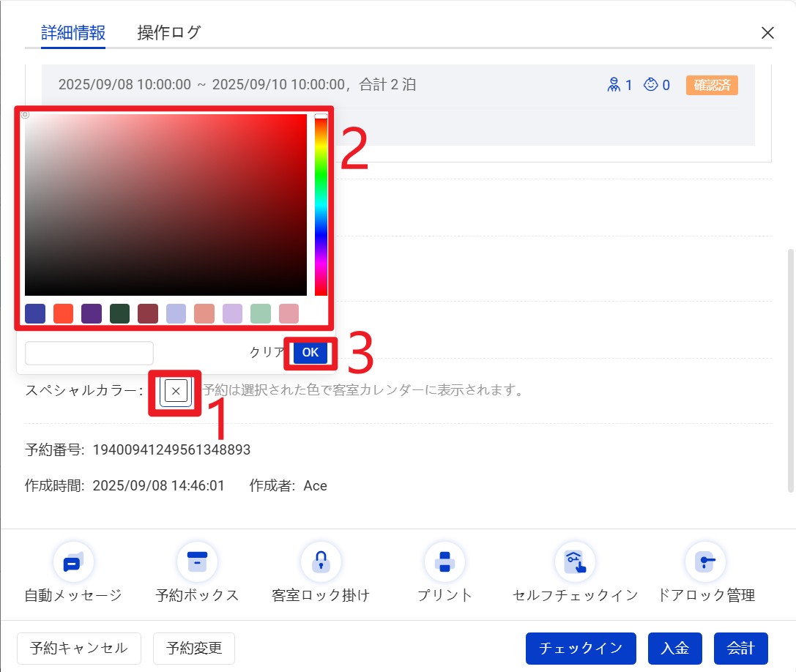This screenshot has height=672, width=796.
Task: Click クリア to clear the color
Action: click(265, 352)
